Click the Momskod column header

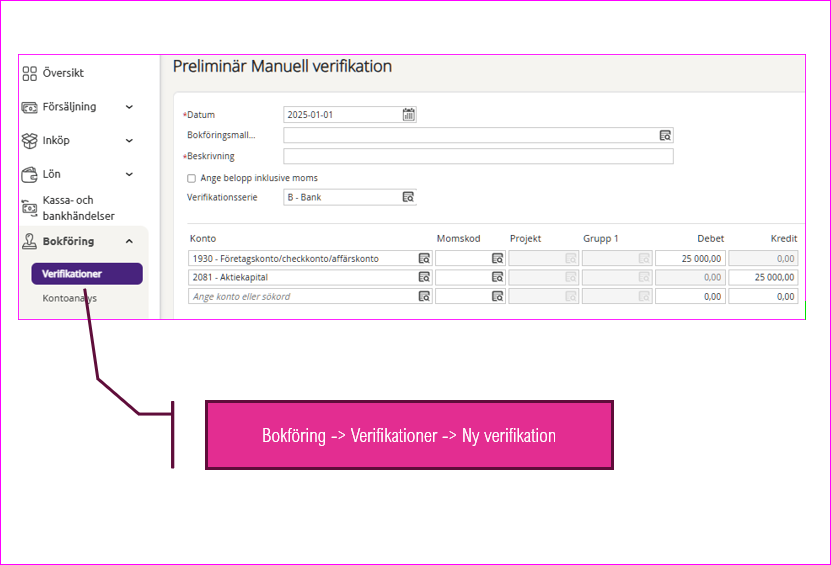pyautogui.click(x=458, y=239)
